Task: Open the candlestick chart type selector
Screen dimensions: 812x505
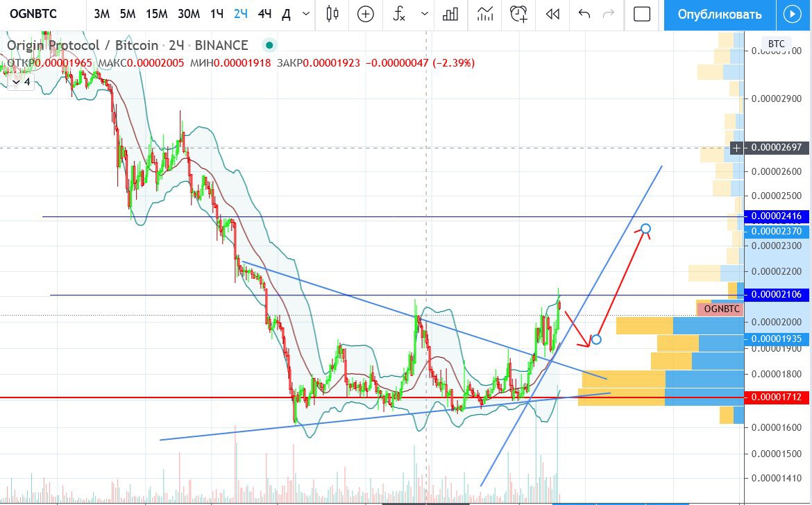Action: pyautogui.click(x=332, y=14)
